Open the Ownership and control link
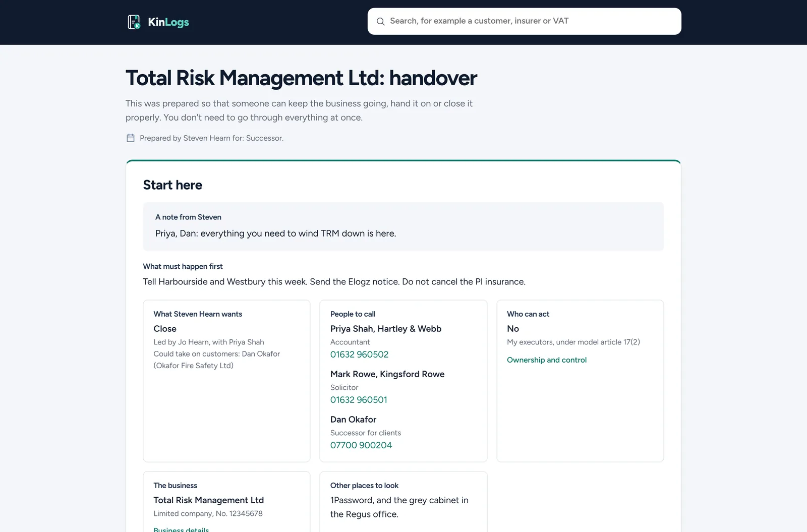807x532 pixels. coord(547,360)
